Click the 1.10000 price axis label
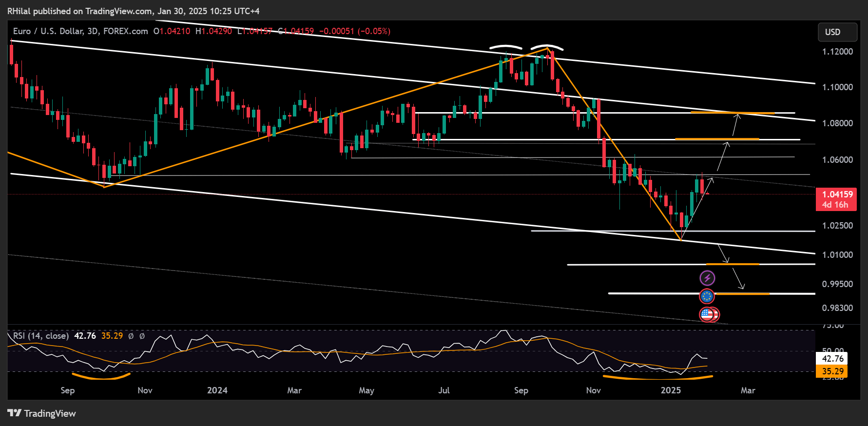Screen dimensions: 868x426 [x=837, y=87]
